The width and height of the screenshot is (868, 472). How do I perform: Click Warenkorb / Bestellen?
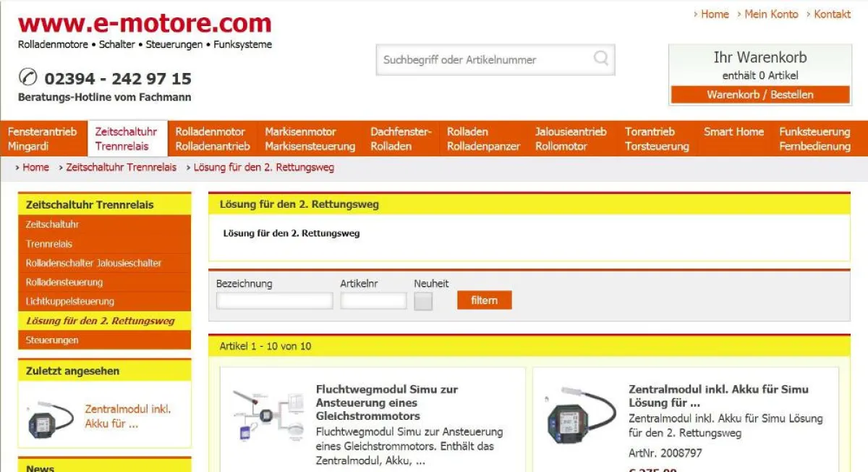click(759, 94)
